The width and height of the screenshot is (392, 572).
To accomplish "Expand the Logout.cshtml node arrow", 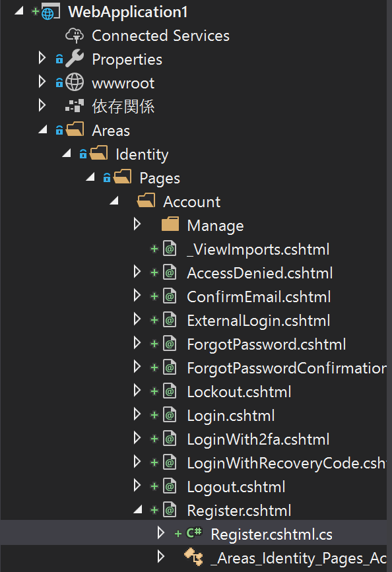I will click(137, 485).
